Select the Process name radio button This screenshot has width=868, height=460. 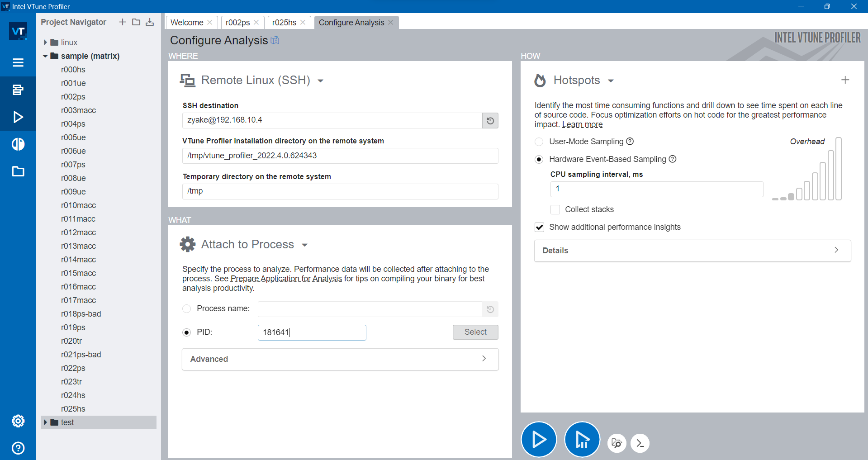(186, 309)
